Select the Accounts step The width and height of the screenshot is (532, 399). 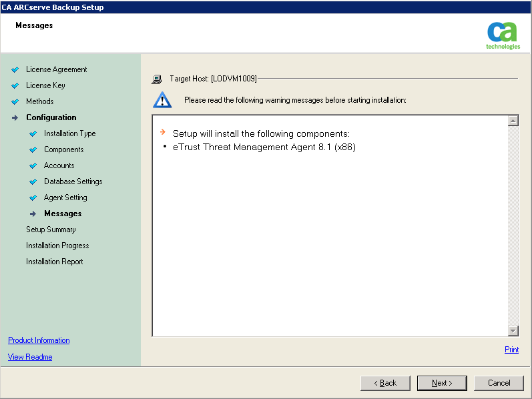(59, 165)
